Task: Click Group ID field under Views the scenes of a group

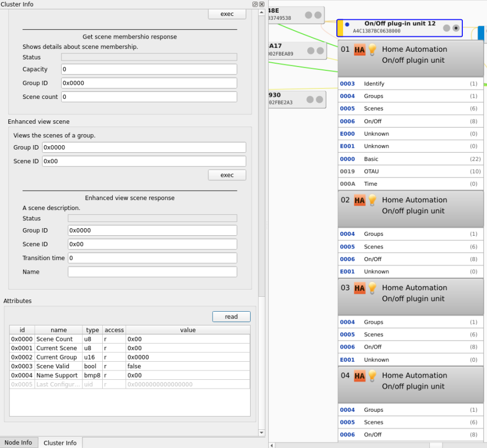Action: [144, 147]
